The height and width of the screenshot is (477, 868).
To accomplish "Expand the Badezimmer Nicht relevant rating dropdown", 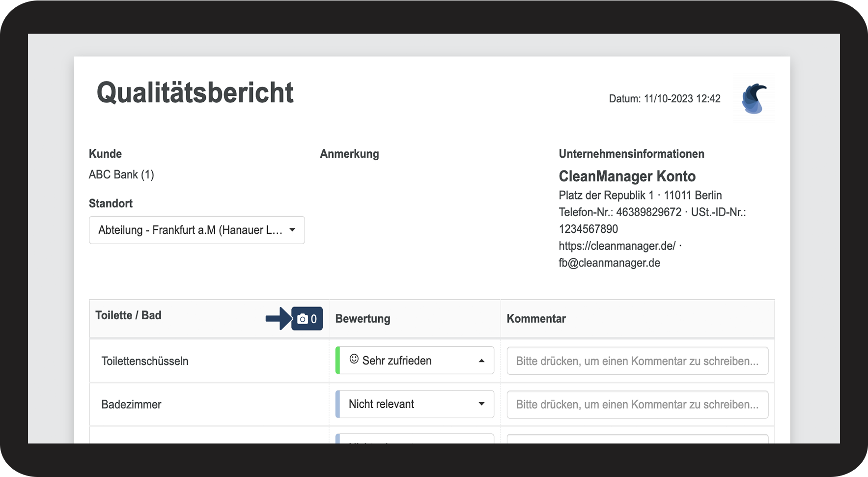I will pos(481,404).
